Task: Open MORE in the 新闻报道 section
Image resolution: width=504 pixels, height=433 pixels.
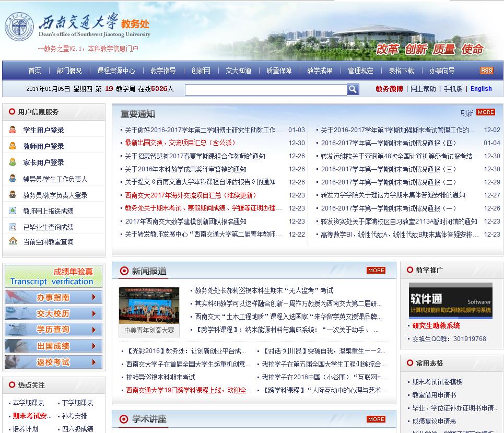Action: coord(376,271)
